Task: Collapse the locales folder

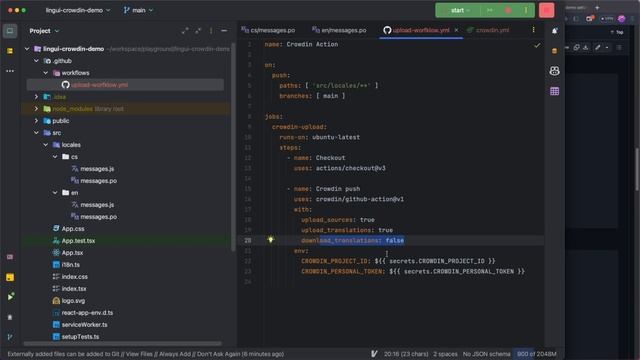Action: (x=46, y=144)
